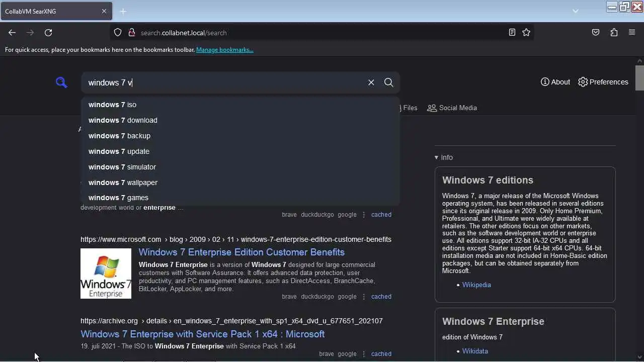Viewport: 644px width, 362px height.
Task: Click the microsoft.com result URL
Action: tap(236, 239)
